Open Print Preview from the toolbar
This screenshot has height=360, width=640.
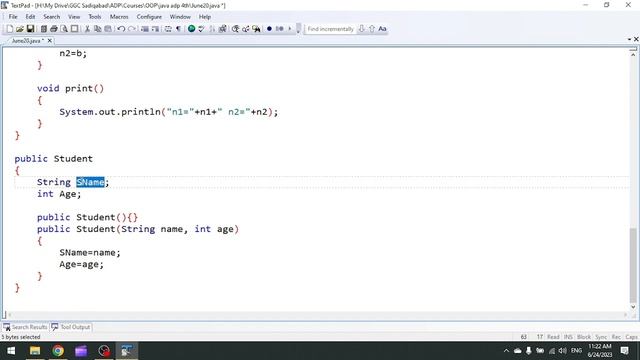coord(64,29)
